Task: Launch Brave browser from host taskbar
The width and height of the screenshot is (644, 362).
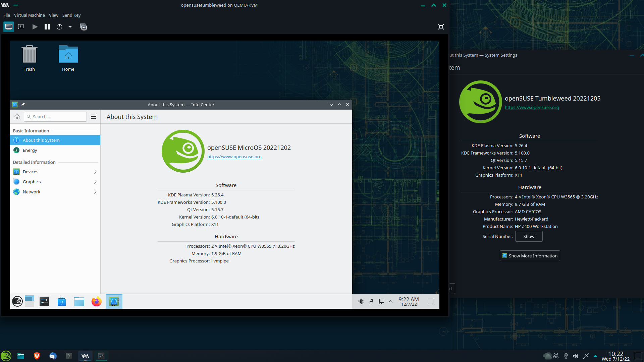Action: pos(37,356)
